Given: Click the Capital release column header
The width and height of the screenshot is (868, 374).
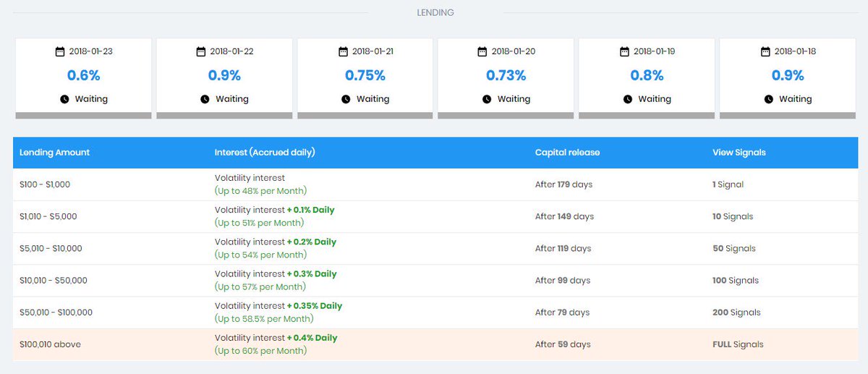Looking at the screenshot, I should 567,153.
